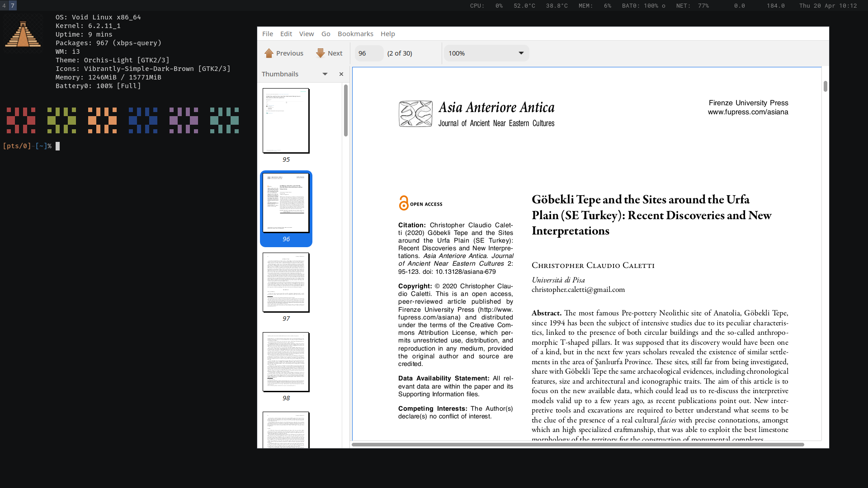Click the 'Data Availability Statement:' heading

coord(443,378)
